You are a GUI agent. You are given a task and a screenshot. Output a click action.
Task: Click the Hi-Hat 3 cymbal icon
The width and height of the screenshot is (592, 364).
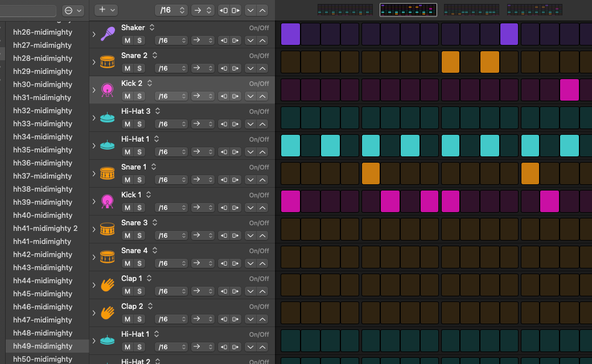(108, 118)
